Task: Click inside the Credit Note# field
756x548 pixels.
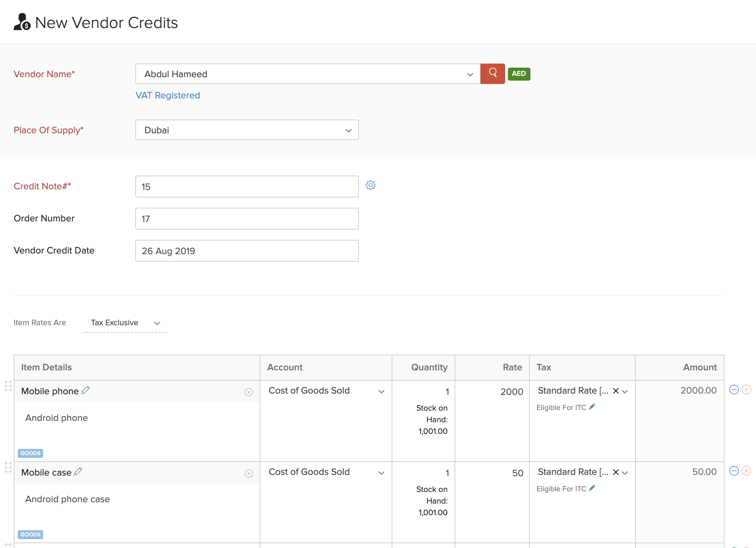Action: (247, 187)
